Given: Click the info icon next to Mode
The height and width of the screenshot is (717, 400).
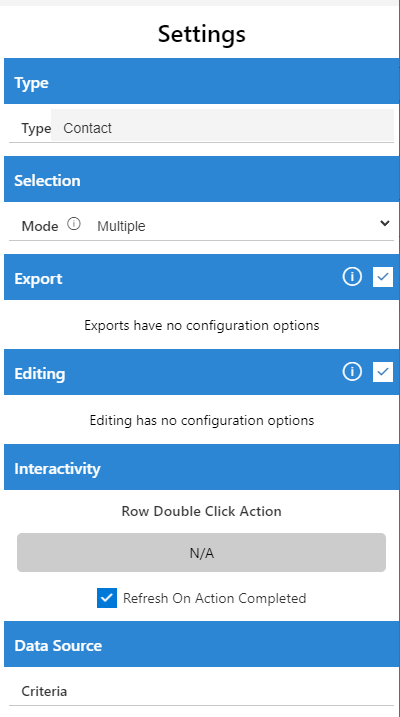Looking at the screenshot, I should pos(74,224).
